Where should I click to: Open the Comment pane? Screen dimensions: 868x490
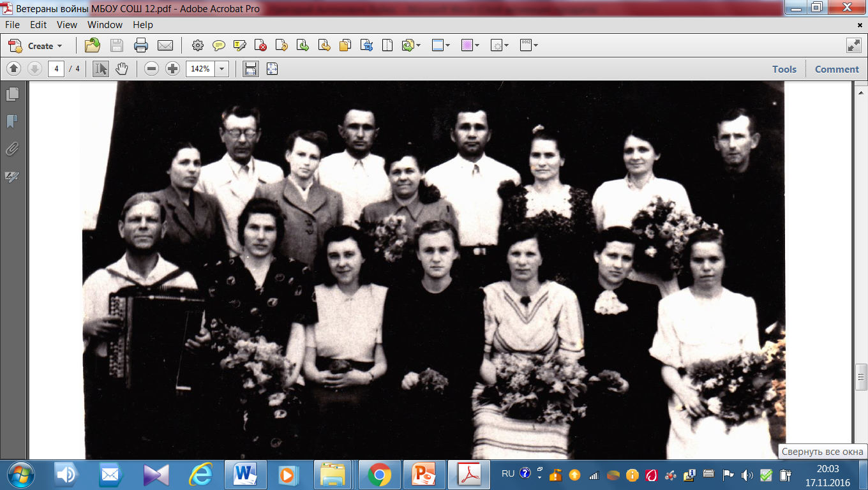[x=837, y=69]
